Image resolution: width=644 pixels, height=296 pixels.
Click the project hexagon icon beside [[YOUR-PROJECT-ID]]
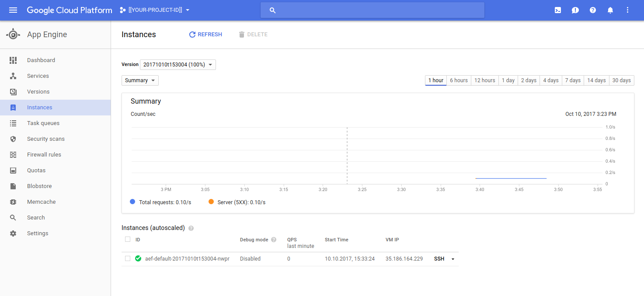(122, 10)
